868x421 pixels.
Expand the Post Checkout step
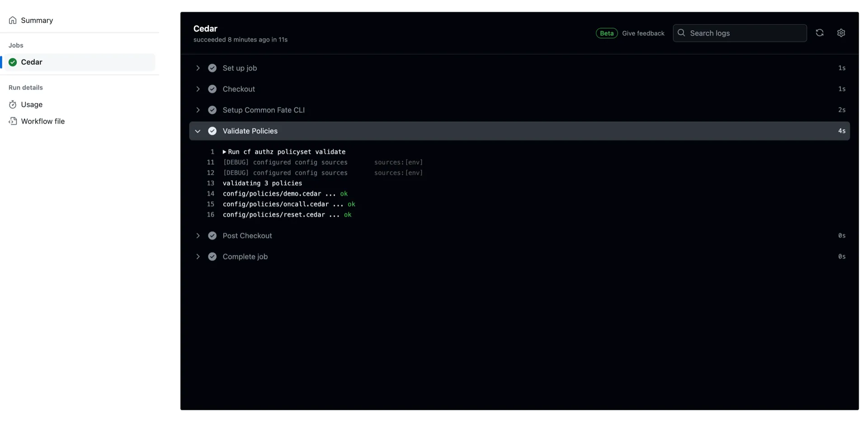click(x=198, y=236)
